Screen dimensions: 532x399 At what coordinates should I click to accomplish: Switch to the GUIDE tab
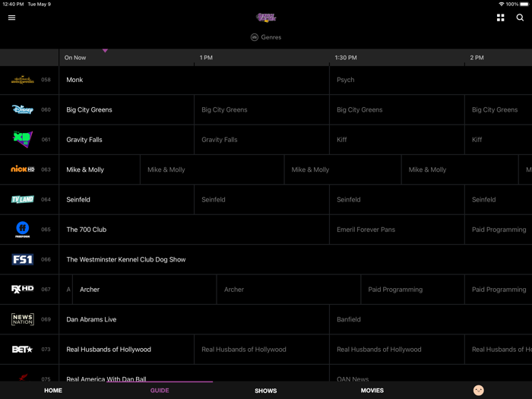point(160,391)
